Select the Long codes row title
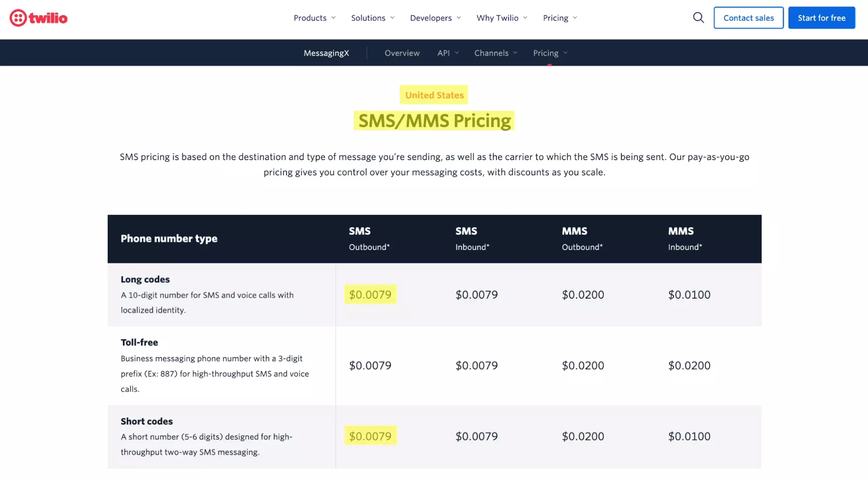Image resolution: width=868 pixels, height=480 pixels. (x=145, y=279)
